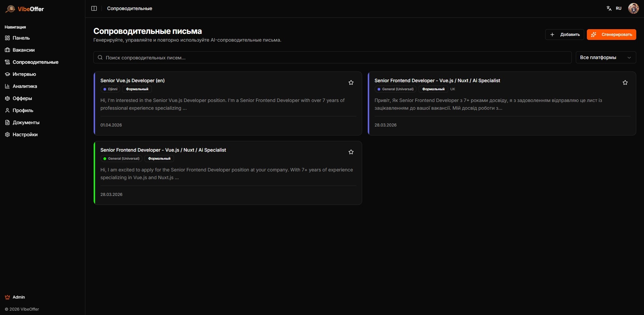Expand the Все платформы dropdown

coord(606,57)
